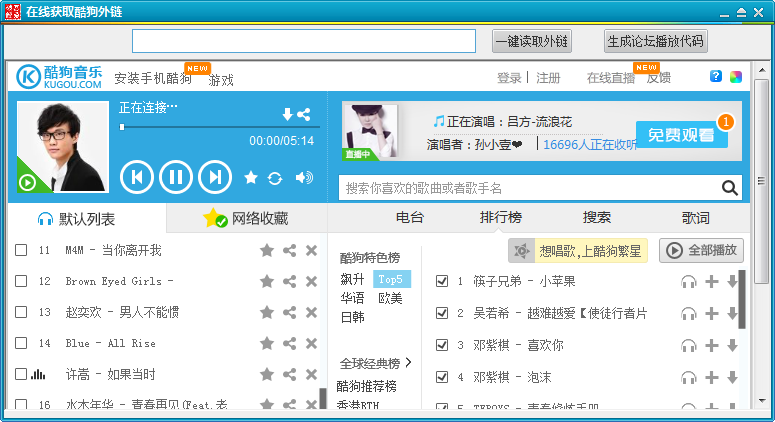Screen dimensions: 775x422
Task: Open the 登录 link
Action: (509, 78)
